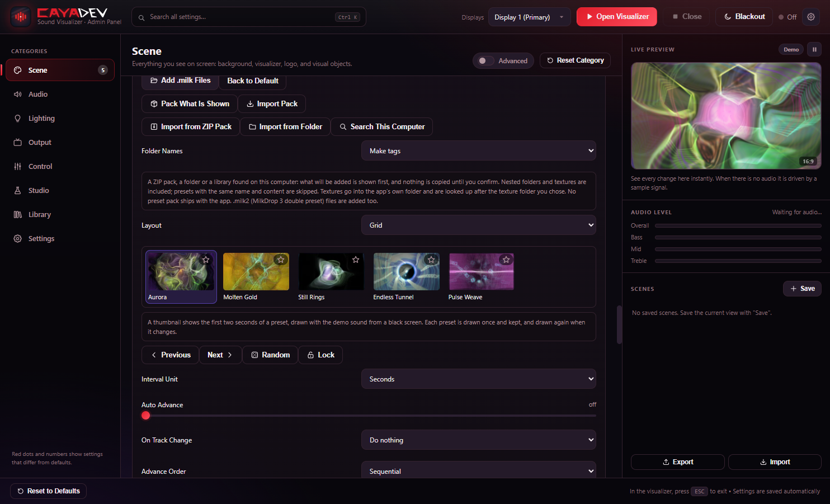Viewport: 830px width, 504px height.
Task: Change the Interval Unit dropdown
Action: click(x=479, y=379)
